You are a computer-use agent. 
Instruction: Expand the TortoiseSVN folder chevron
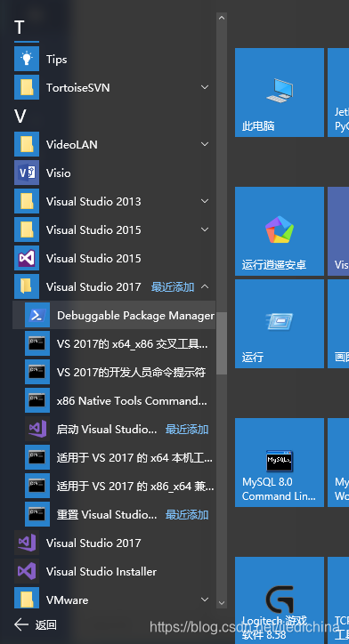tap(205, 87)
